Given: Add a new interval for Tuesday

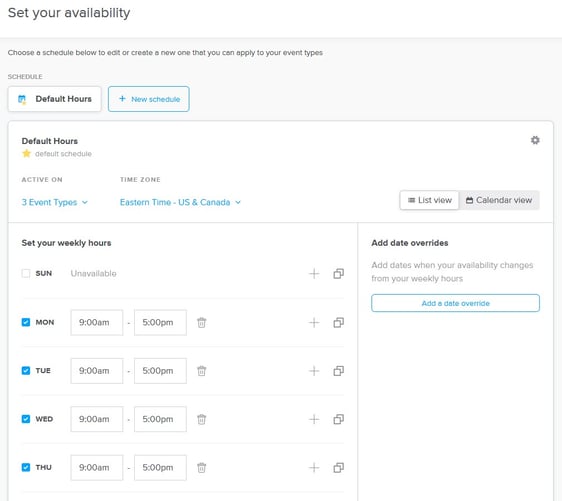Looking at the screenshot, I should 314,371.
